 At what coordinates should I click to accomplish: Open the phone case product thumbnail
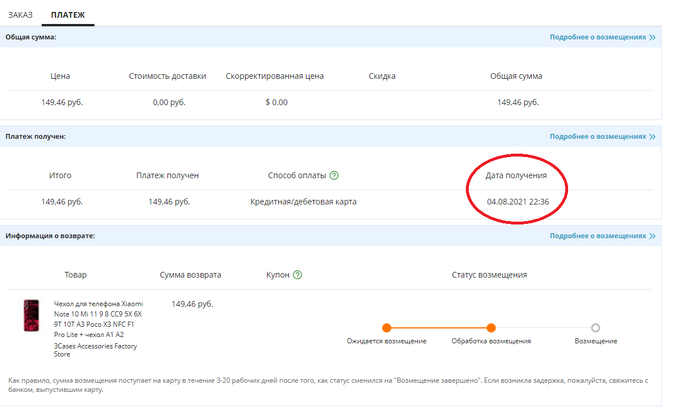(x=30, y=316)
